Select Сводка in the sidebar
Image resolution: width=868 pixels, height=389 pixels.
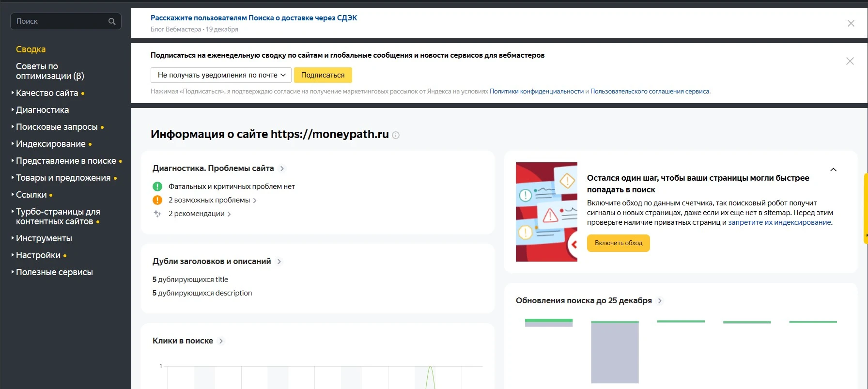click(x=31, y=49)
